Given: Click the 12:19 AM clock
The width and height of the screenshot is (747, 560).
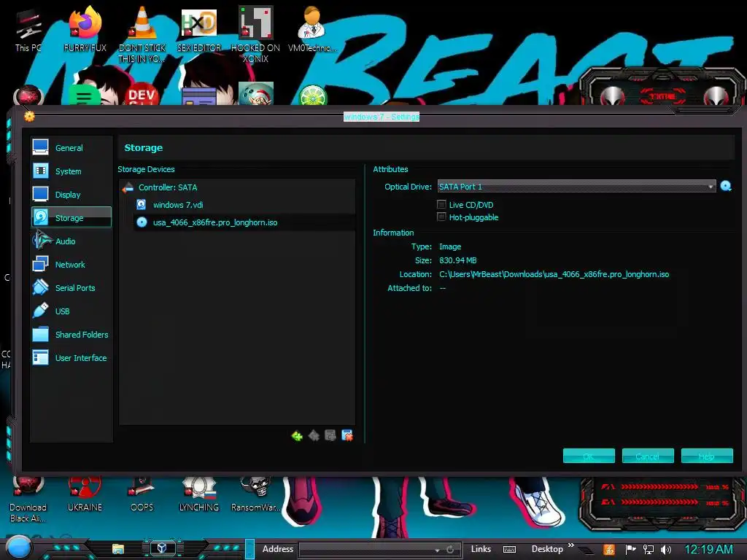Looking at the screenshot, I should pyautogui.click(x=708, y=550).
